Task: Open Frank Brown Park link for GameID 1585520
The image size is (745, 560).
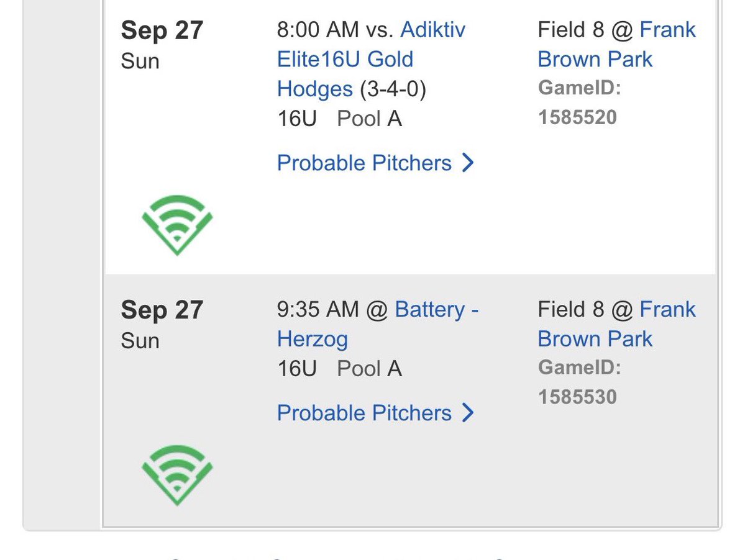Action: click(x=617, y=45)
